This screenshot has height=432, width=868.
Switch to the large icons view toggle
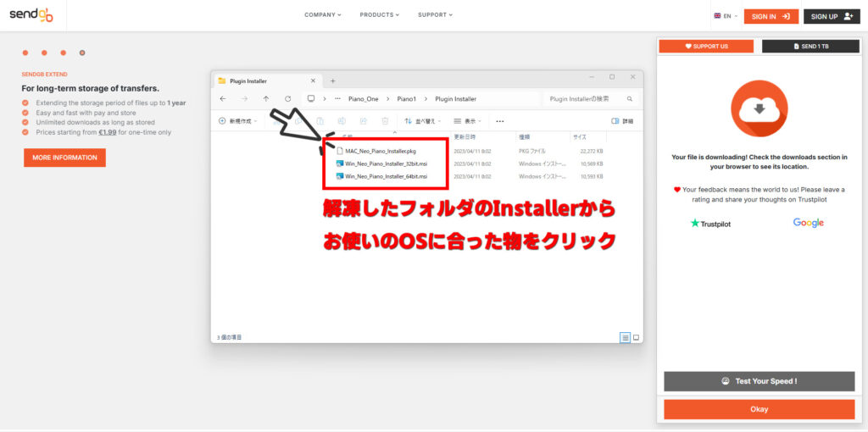(x=637, y=337)
